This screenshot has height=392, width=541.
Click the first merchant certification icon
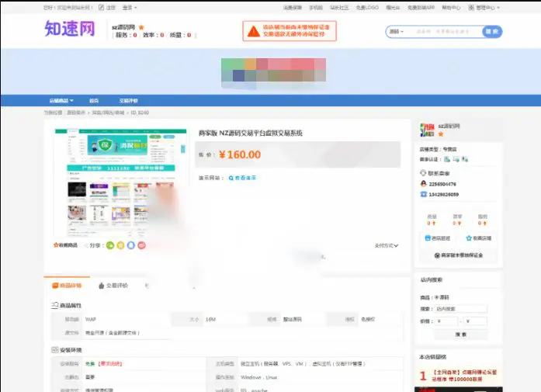(447, 159)
